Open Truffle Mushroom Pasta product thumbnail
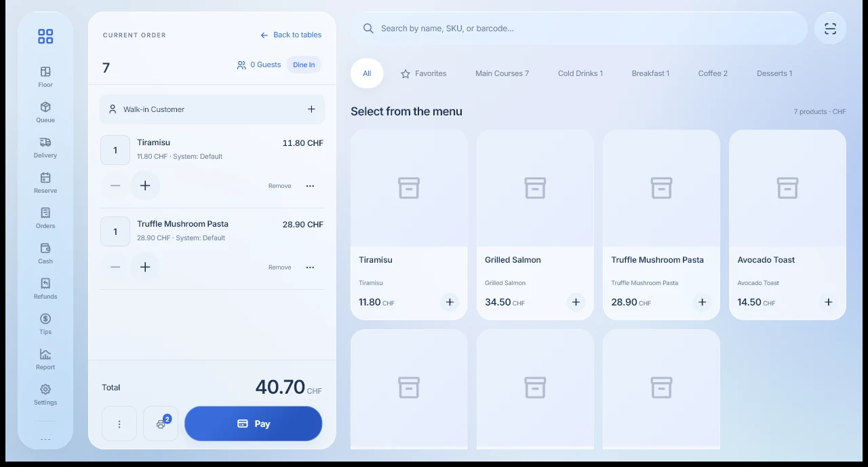This screenshot has width=868, height=467. tap(661, 188)
